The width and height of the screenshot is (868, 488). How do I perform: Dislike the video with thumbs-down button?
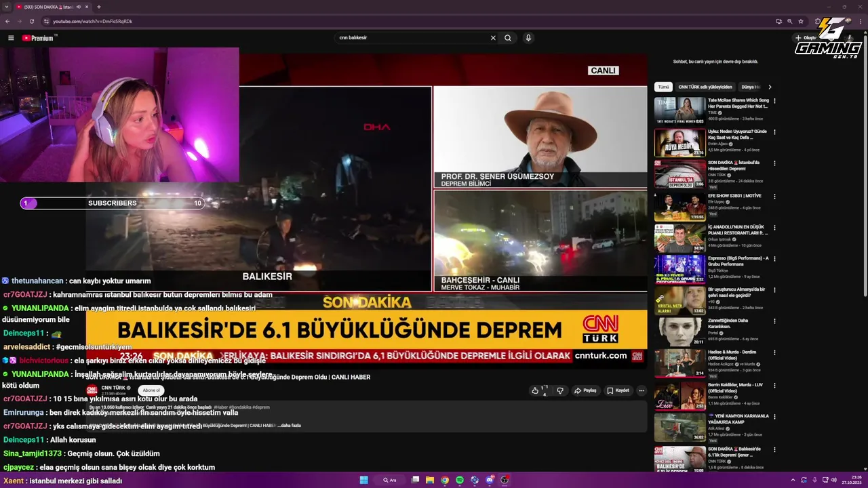pos(560,390)
